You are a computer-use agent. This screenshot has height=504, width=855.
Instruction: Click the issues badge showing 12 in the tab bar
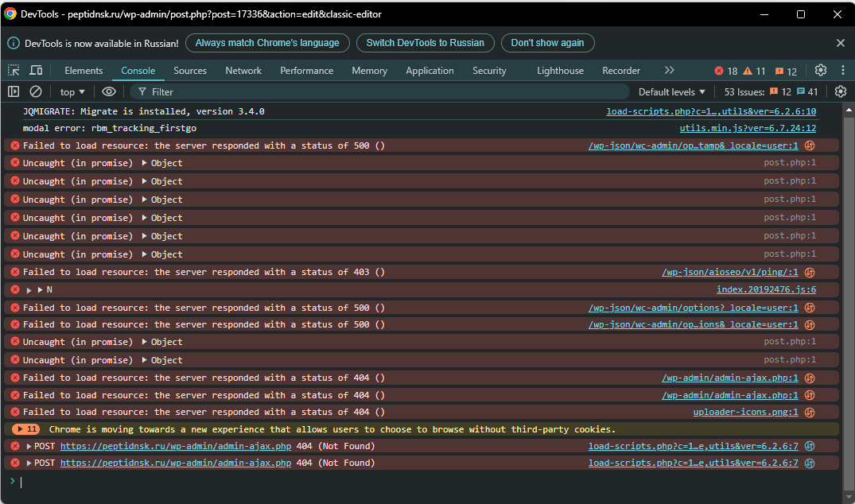pyautogui.click(x=787, y=71)
